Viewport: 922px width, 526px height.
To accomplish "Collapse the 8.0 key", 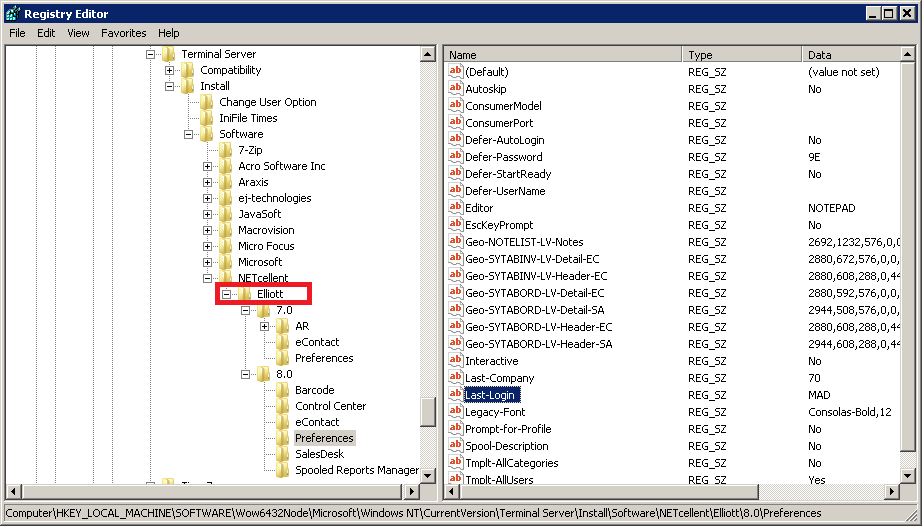I will (246, 374).
